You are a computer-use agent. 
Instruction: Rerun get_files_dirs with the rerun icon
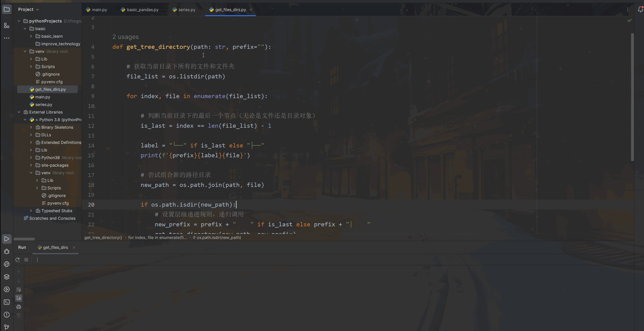(18, 260)
